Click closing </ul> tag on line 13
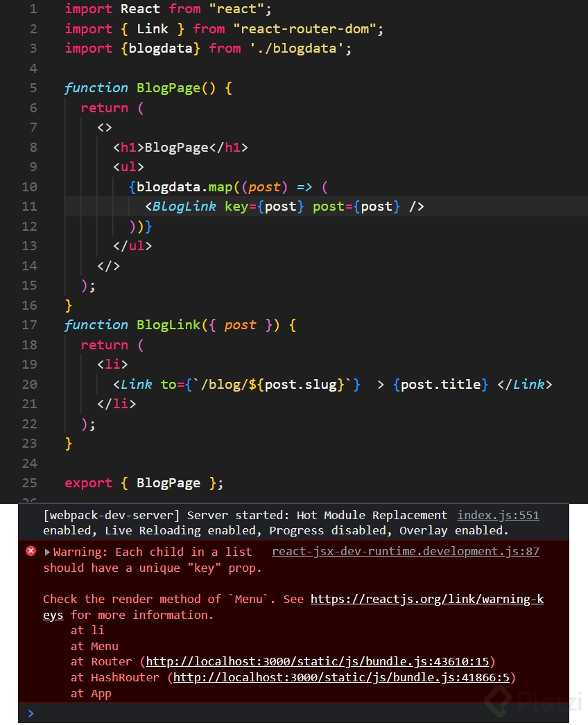 point(132,245)
